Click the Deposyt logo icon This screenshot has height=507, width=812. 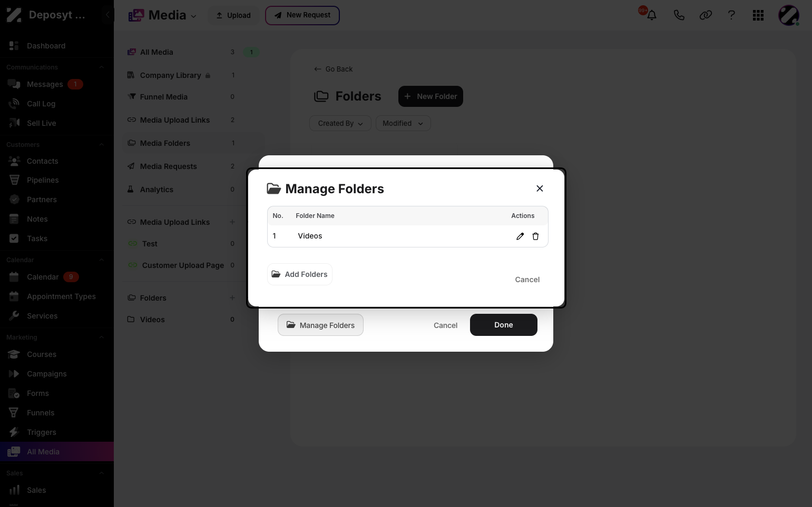pos(14,15)
